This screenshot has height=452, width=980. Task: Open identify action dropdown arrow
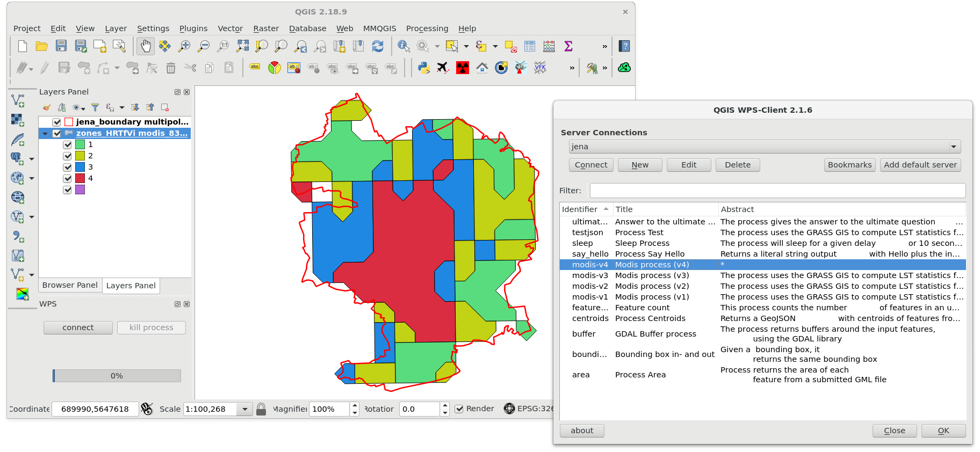point(437,46)
